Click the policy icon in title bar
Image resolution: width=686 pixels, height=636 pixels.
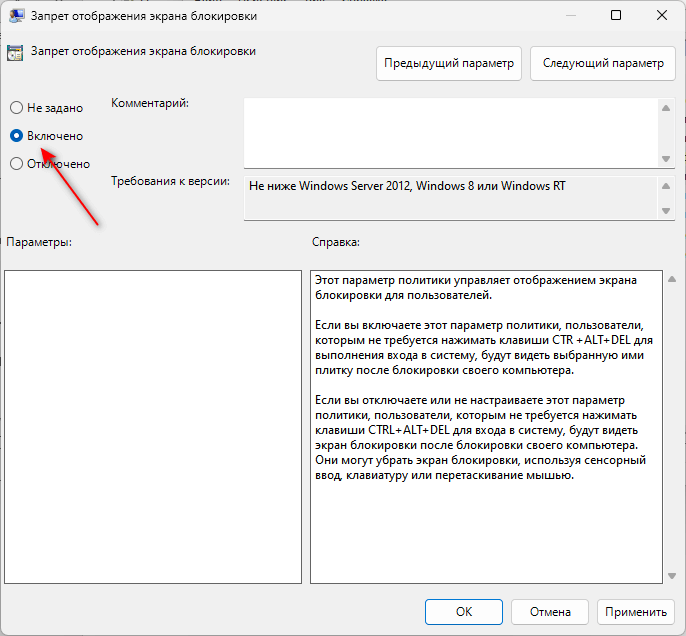click(x=15, y=15)
